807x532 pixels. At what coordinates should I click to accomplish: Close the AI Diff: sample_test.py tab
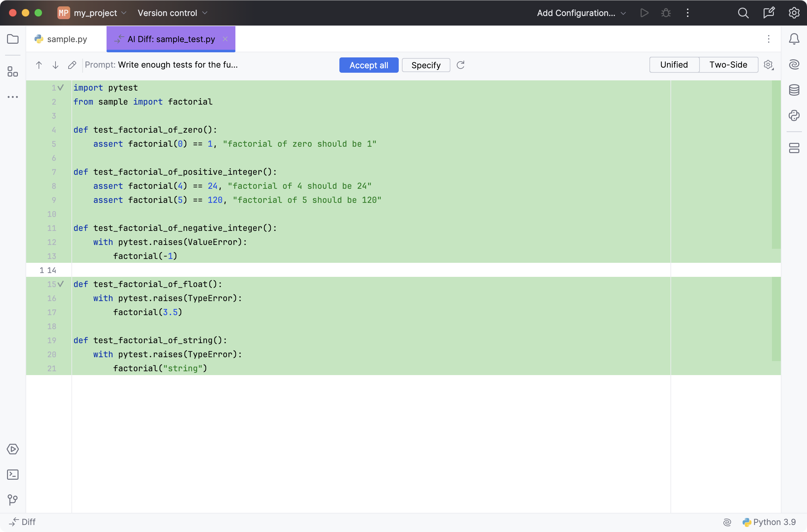225,39
